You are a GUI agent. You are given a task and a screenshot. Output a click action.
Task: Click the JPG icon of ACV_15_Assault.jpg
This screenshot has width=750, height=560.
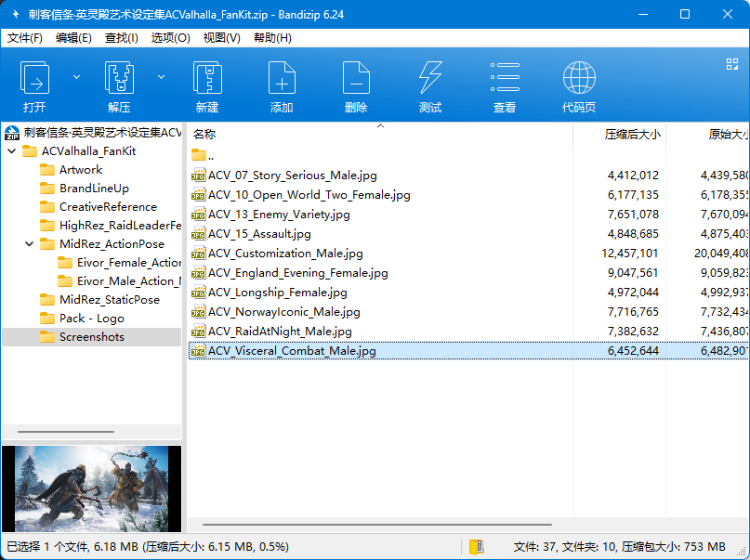[x=198, y=234]
